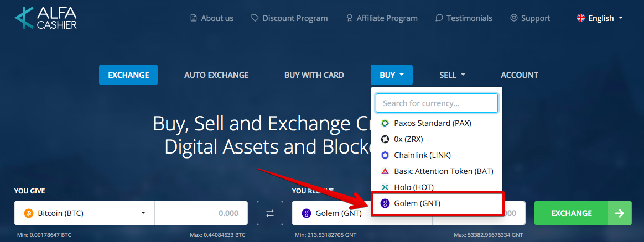
Task: Select Golem (GNT) from list
Action: (437, 203)
